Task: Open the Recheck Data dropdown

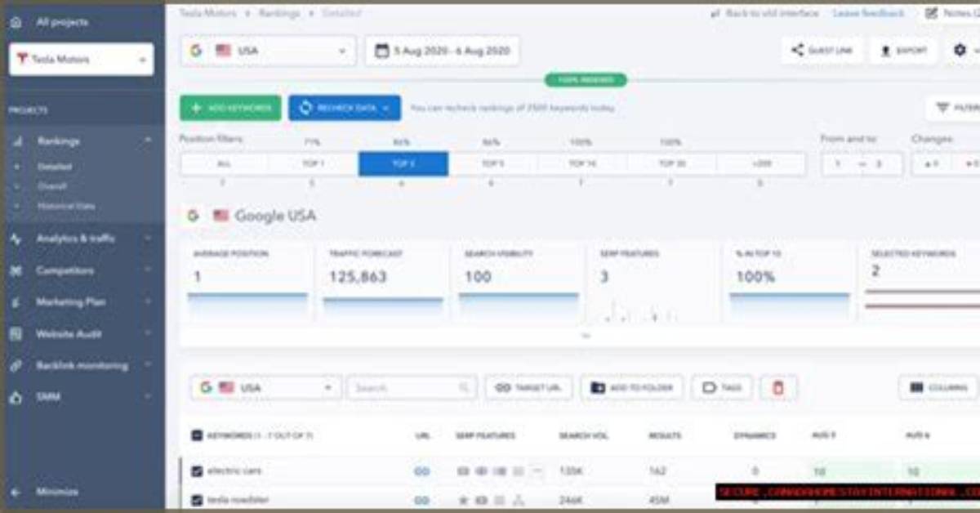Action: pos(344,108)
